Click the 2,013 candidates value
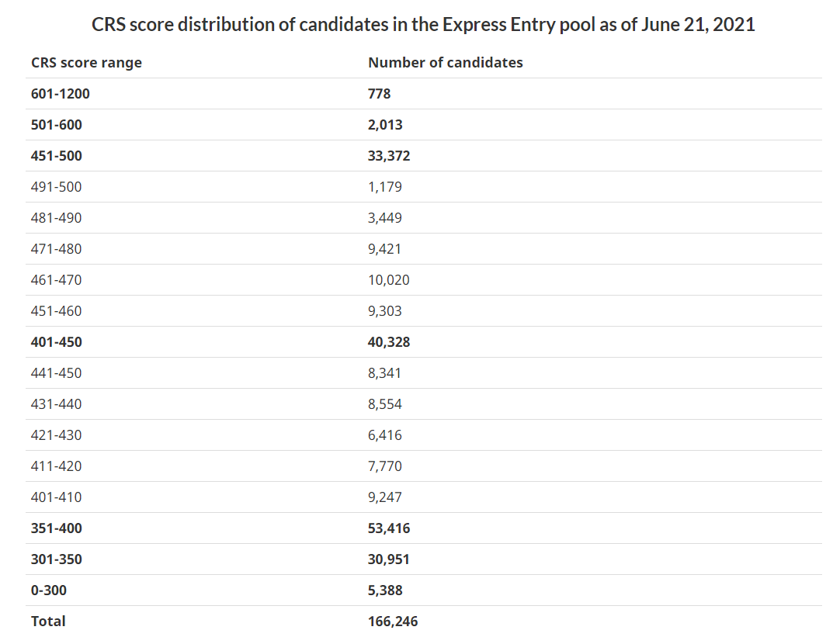This screenshot has width=833, height=644. 385,125
